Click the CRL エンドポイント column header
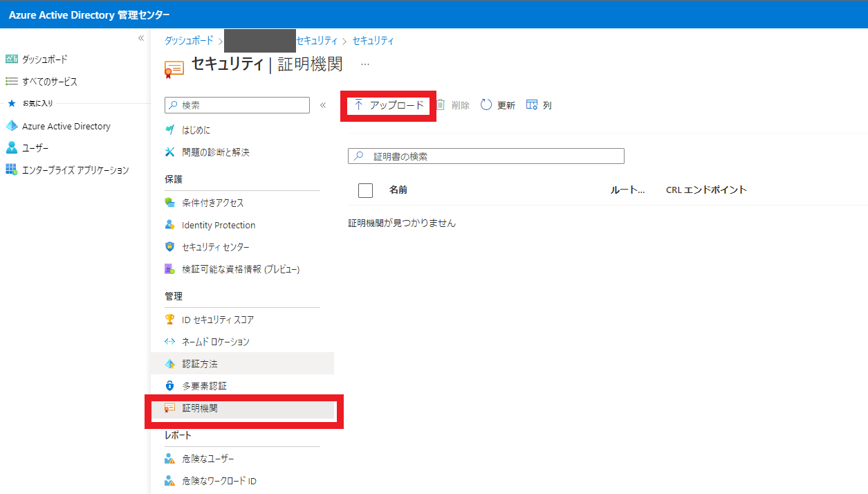 click(706, 190)
